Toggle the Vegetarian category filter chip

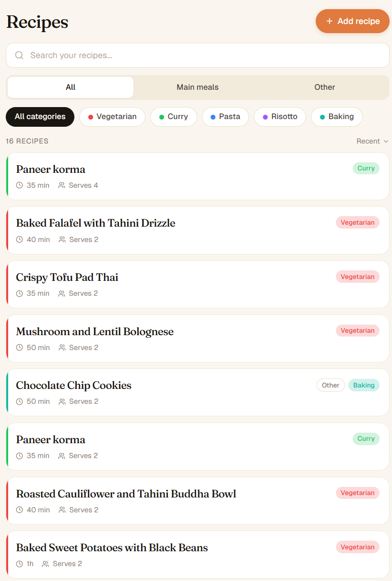pos(112,117)
